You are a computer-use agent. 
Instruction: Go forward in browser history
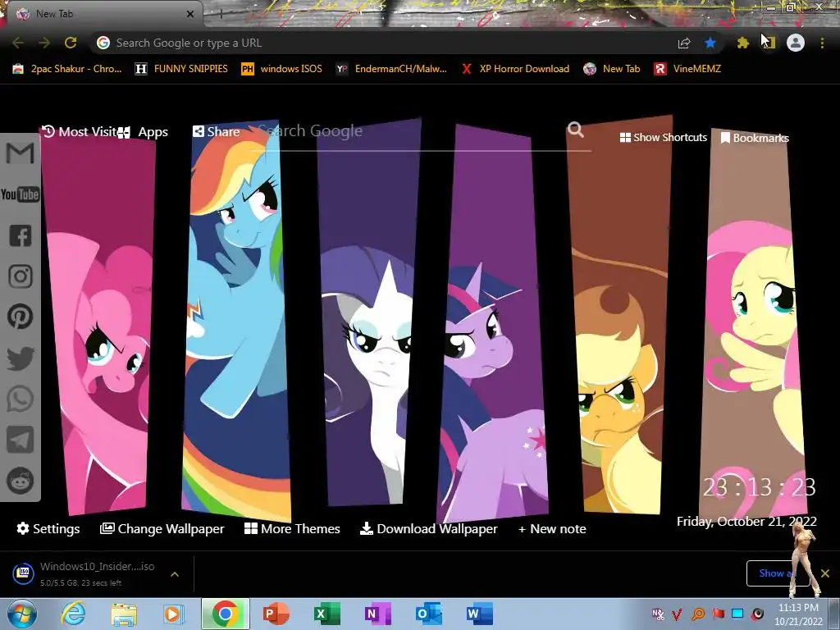pos(44,43)
